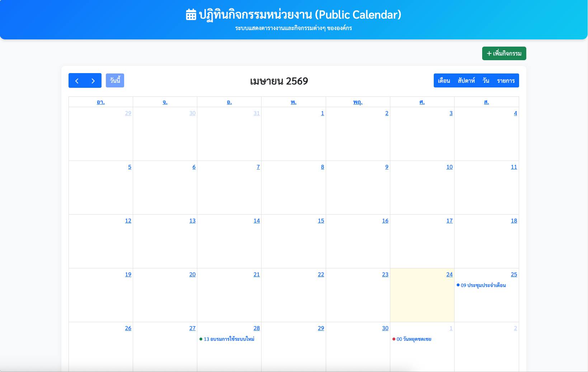Select greyed-out March day 30
Viewport: 588px width, 372px height.
pos(193,113)
